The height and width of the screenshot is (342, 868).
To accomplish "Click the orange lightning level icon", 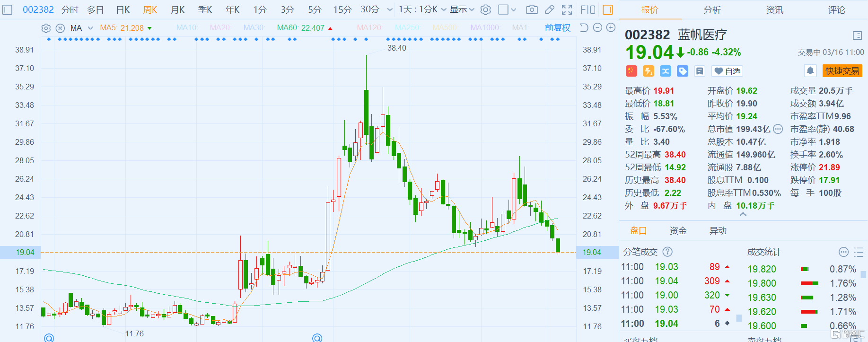I will click(x=649, y=71).
